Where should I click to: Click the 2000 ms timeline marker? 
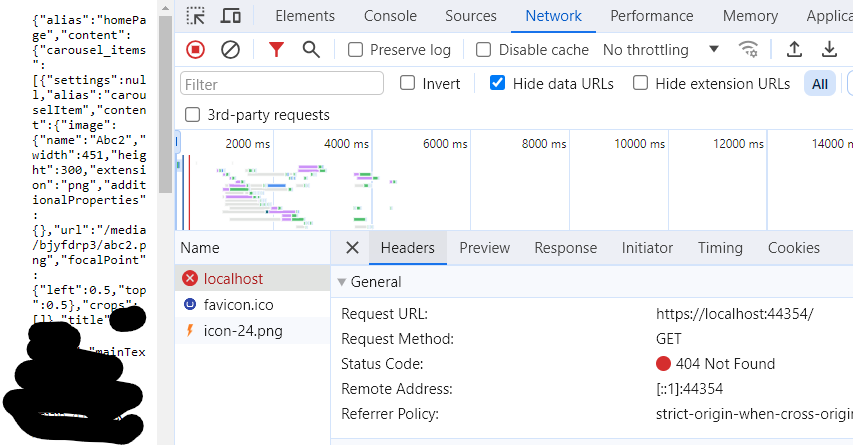(248, 144)
